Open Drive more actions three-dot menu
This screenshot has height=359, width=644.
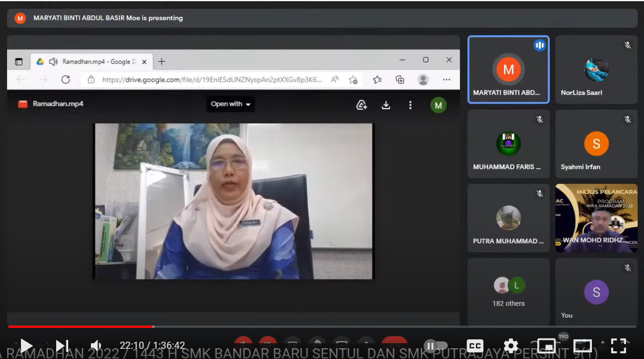coord(410,105)
